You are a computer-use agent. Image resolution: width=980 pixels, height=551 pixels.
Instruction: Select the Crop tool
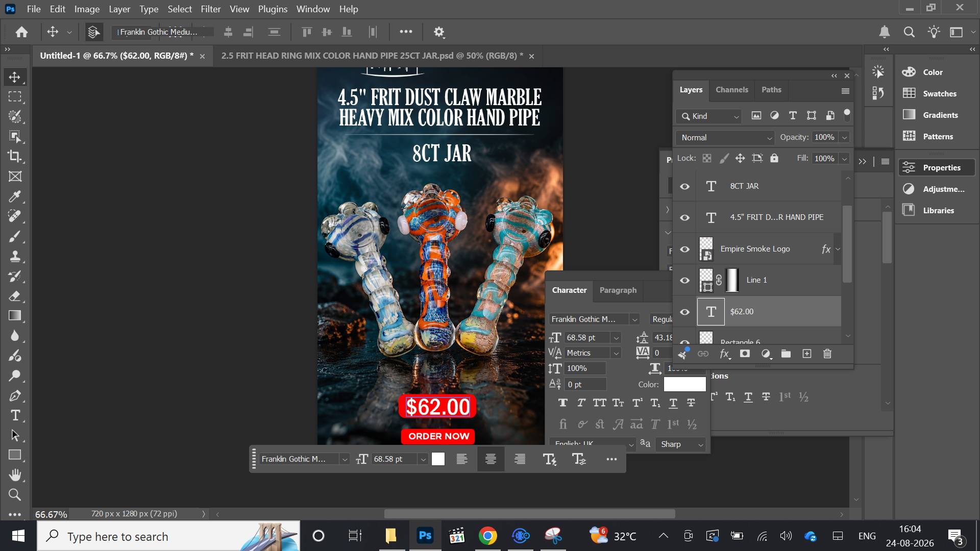pos(15,156)
